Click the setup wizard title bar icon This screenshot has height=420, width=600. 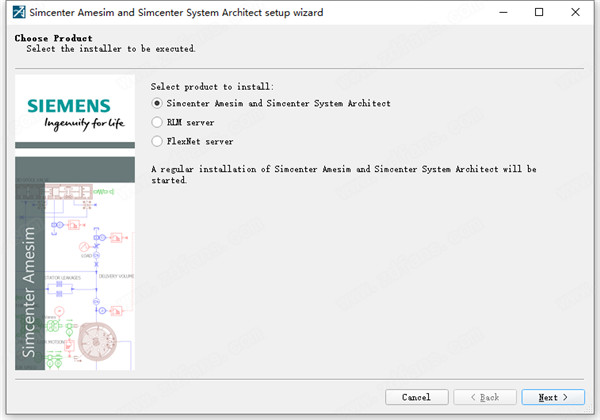pyautogui.click(x=19, y=12)
